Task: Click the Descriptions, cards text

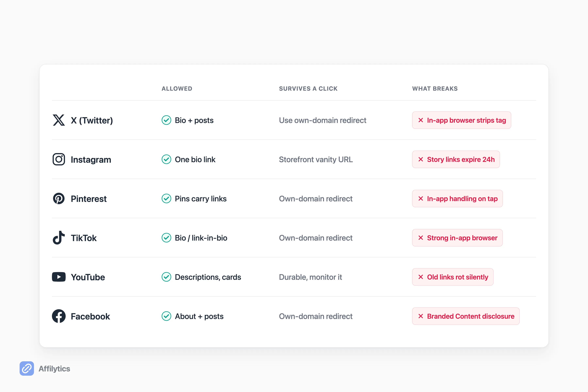Action: click(x=208, y=277)
